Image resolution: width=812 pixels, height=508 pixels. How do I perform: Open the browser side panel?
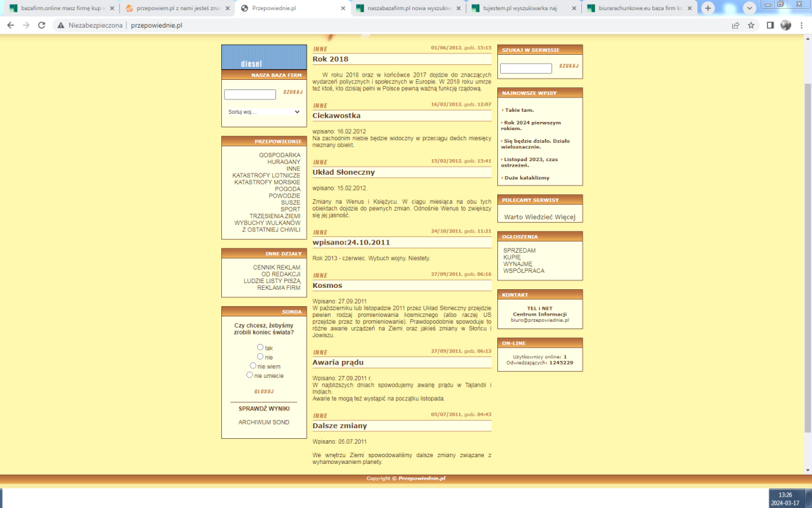coord(770,25)
